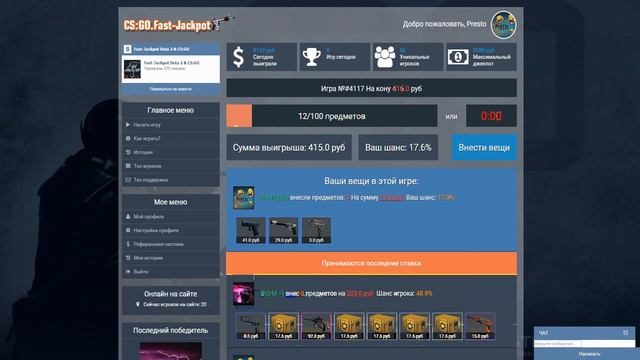Click the Внести вещи button
The width and height of the screenshot is (640, 360).
click(x=484, y=147)
